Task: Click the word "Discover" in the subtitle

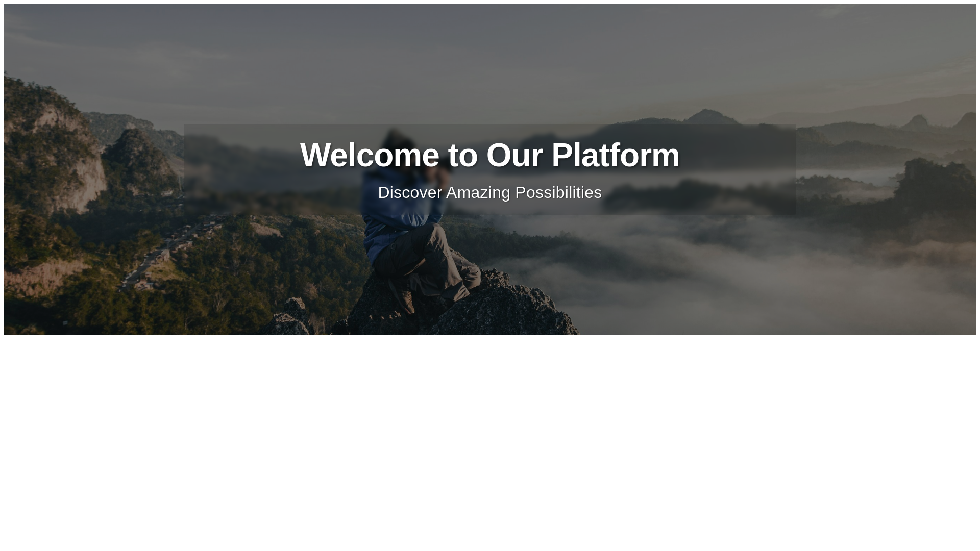Action: coord(410,192)
